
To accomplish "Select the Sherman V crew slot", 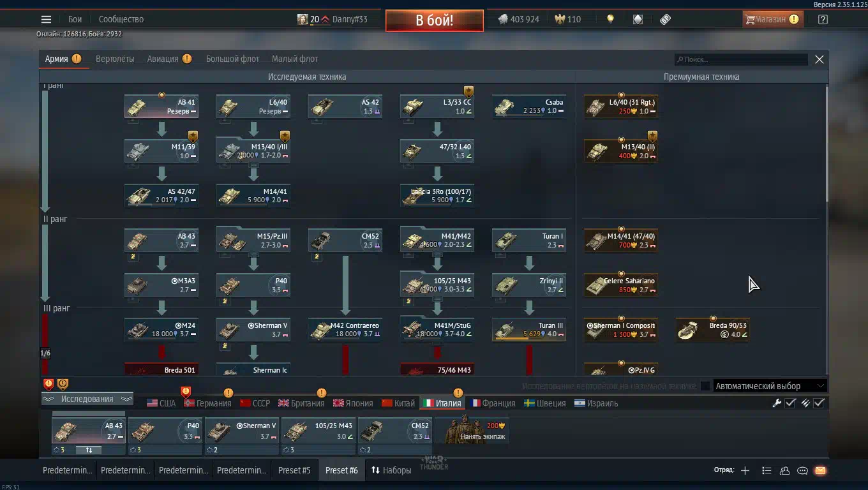I will point(242,431).
